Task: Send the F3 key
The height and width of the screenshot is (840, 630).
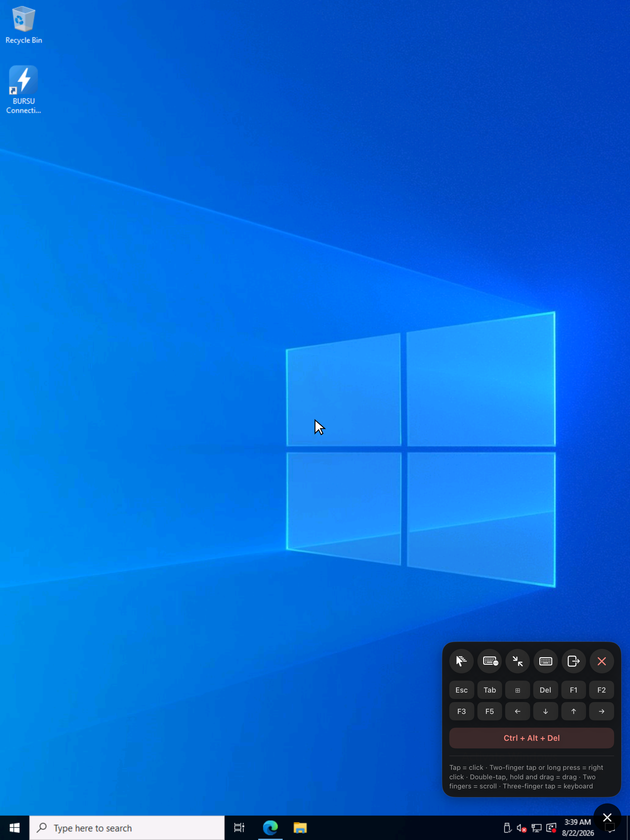Action: 462,711
